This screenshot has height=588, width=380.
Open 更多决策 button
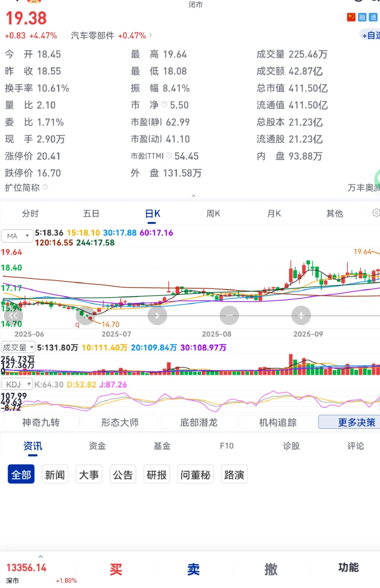[349, 422]
